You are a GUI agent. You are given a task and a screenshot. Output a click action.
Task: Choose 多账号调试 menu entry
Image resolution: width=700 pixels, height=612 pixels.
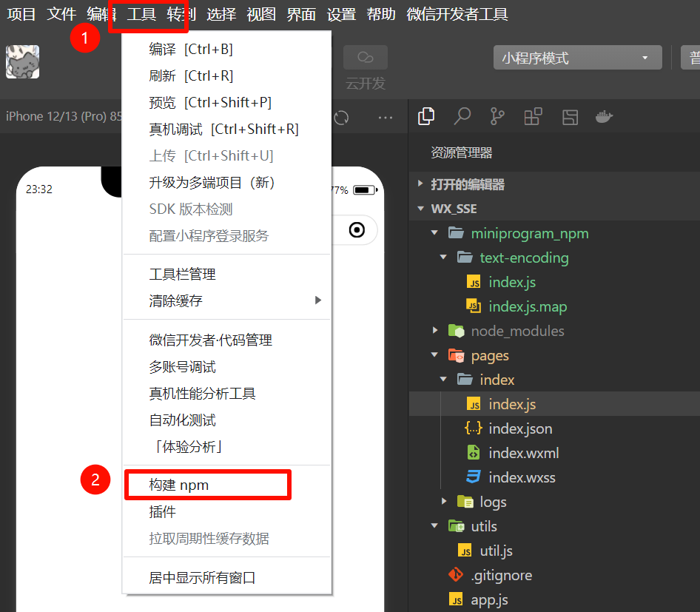(x=226, y=367)
